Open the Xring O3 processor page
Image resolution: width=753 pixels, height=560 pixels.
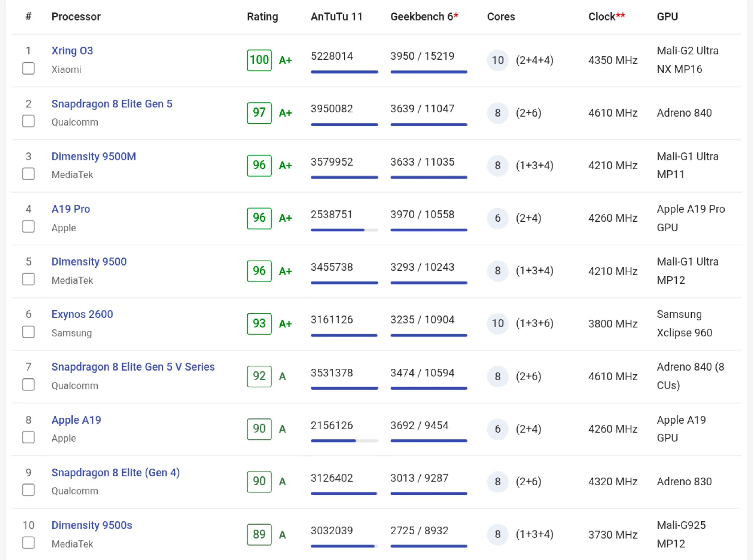(72, 51)
